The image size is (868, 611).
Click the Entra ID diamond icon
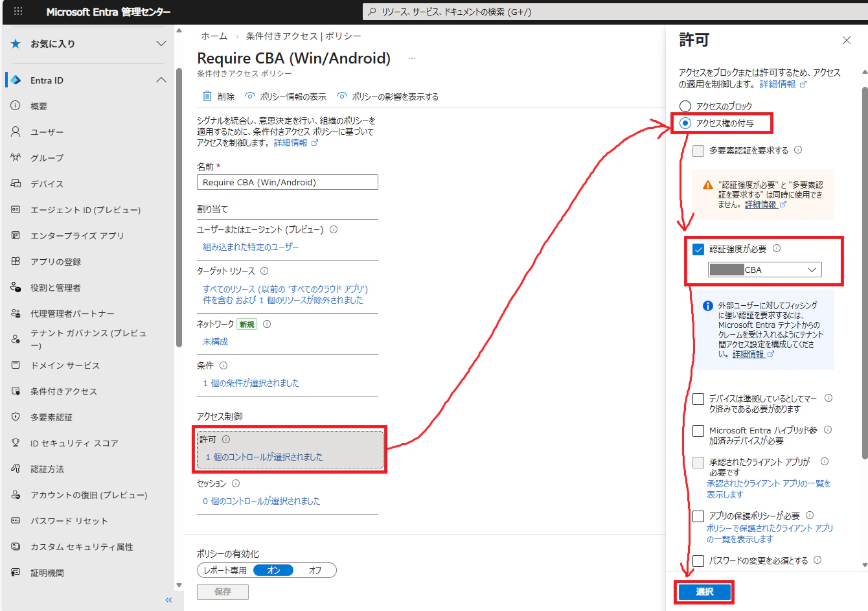pos(16,80)
